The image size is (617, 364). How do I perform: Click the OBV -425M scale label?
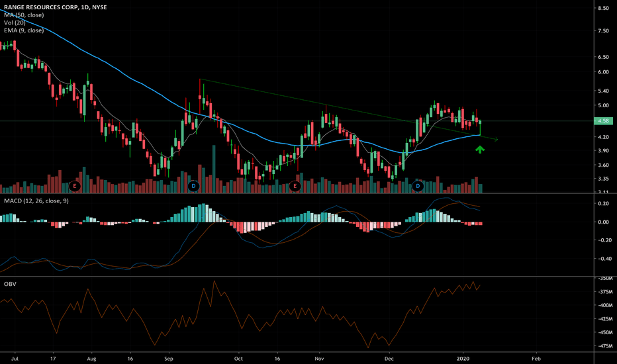point(605,319)
